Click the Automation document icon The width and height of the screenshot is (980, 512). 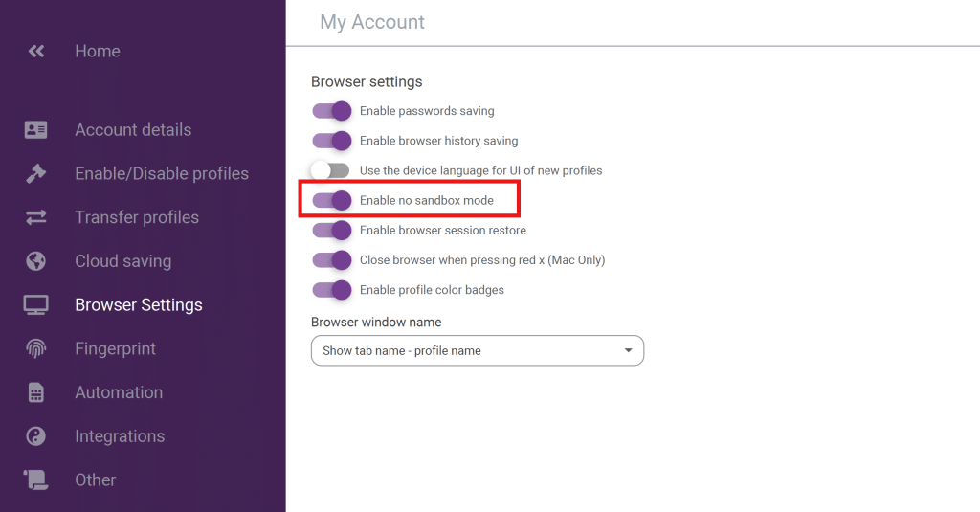(x=35, y=392)
